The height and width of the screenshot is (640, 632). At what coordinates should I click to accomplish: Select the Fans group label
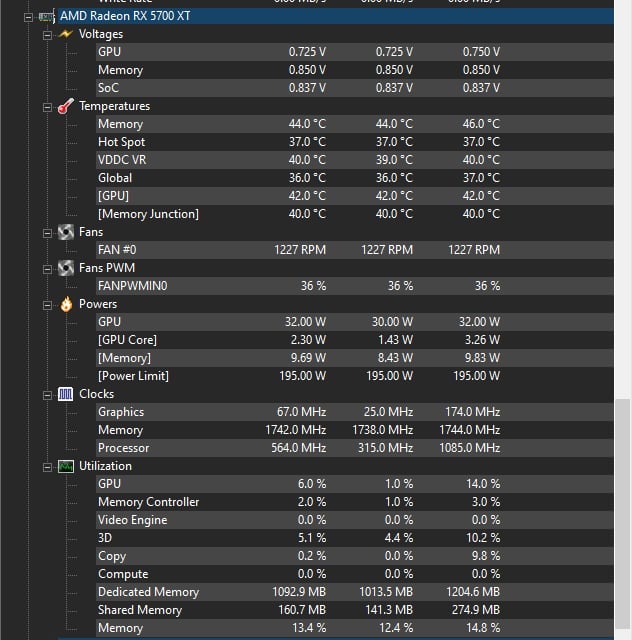tap(91, 232)
